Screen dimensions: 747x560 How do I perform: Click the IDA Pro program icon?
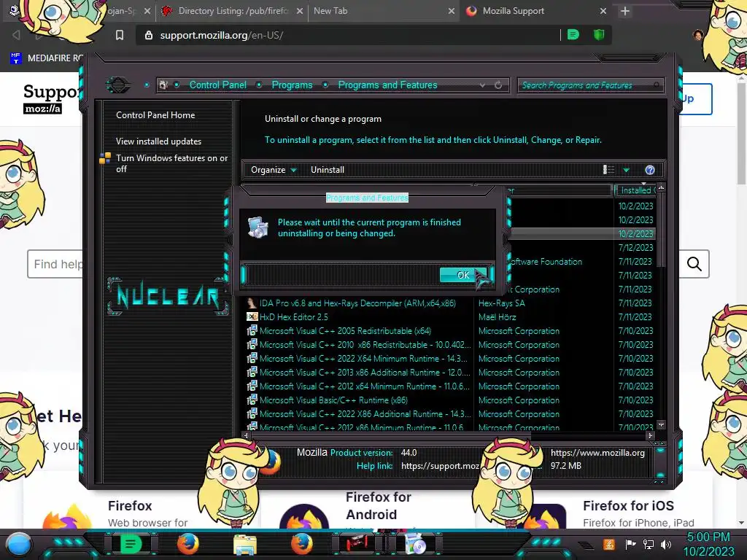[252, 303]
